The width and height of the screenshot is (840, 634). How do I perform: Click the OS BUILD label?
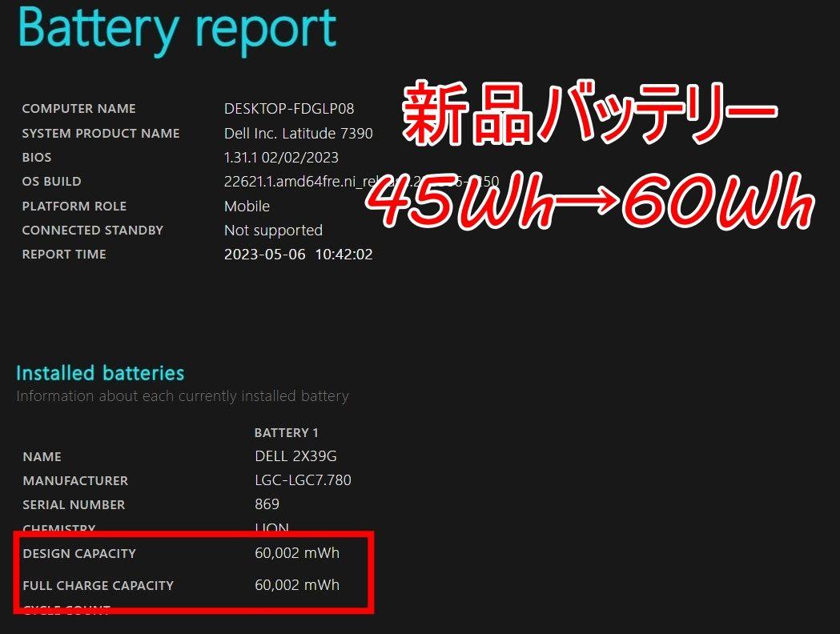click(51, 182)
